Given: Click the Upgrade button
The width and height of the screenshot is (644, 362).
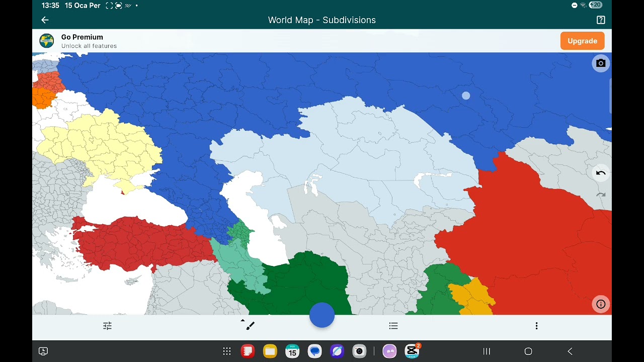Looking at the screenshot, I should pyautogui.click(x=582, y=41).
